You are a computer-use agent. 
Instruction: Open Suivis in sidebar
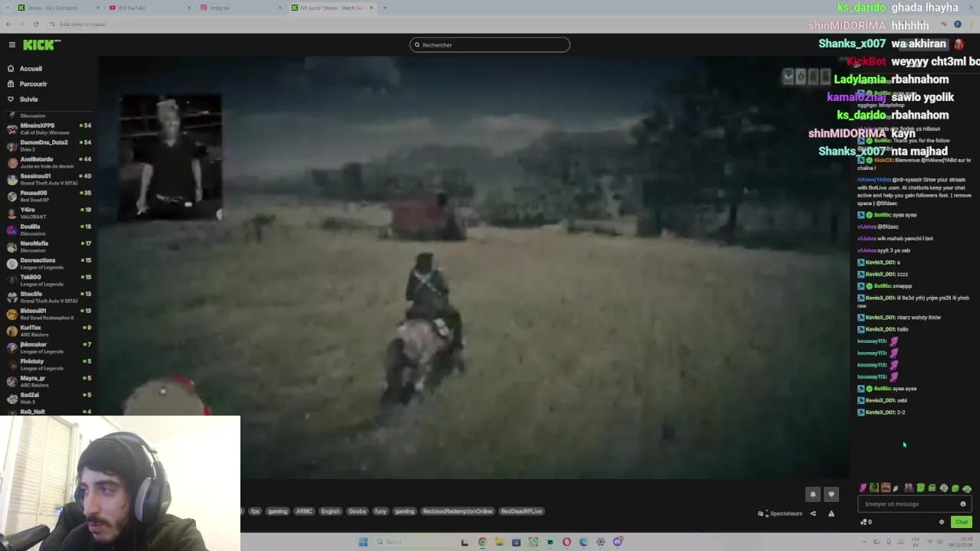[x=28, y=99]
